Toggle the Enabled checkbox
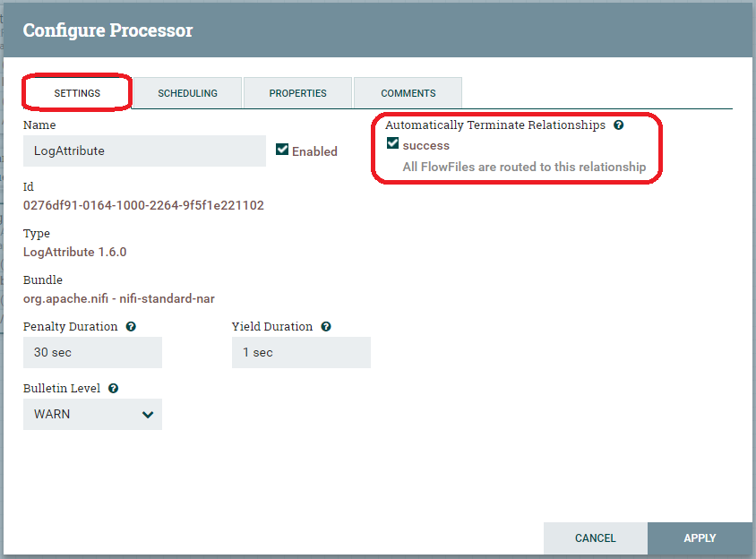This screenshot has width=756, height=559. (x=282, y=150)
